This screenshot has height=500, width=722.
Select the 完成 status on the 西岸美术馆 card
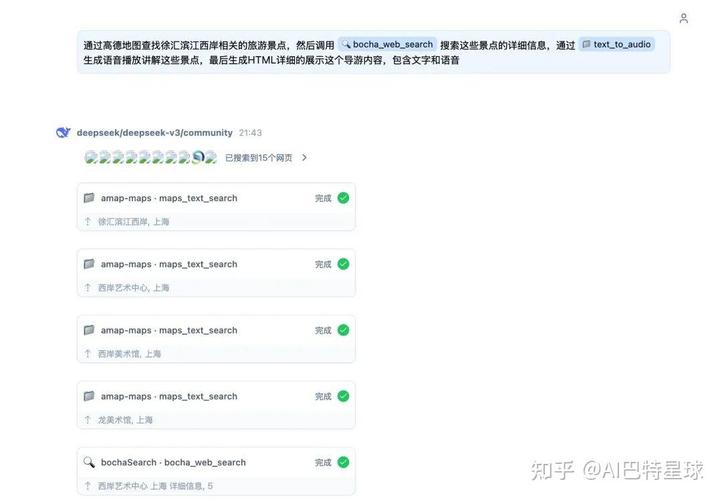coord(323,330)
